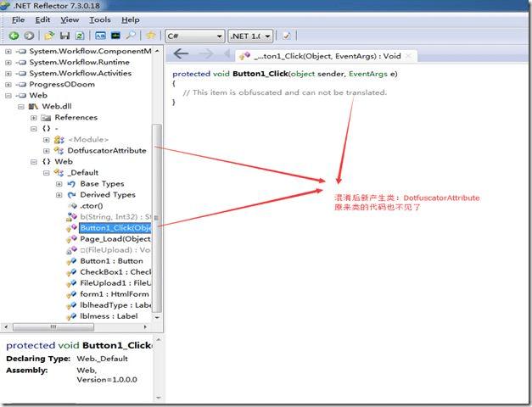The image size is (532, 407).
Task: Expand the Derived Types node
Action: (59, 195)
